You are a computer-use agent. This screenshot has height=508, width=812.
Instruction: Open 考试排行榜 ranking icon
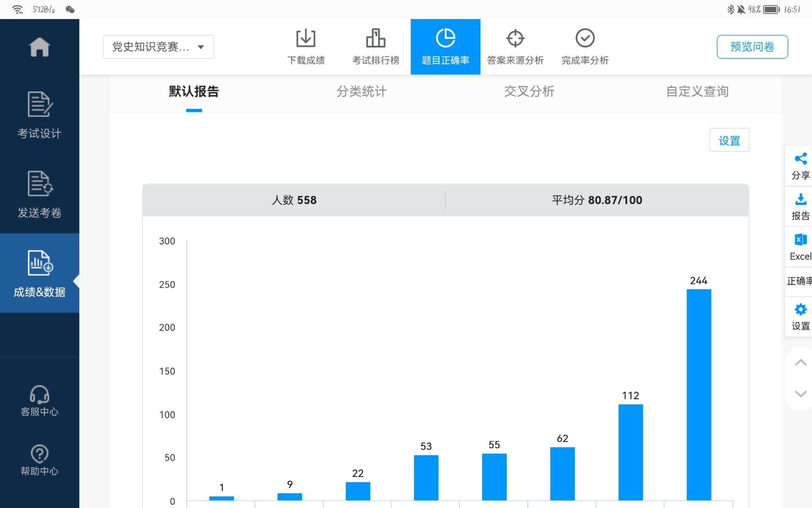point(376,47)
